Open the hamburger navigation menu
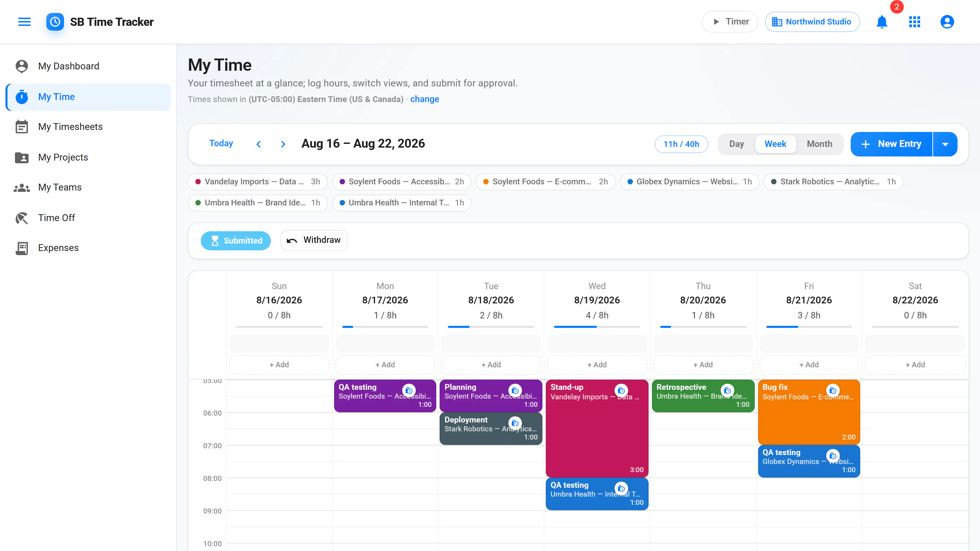The image size is (980, 551). pos(24,22)
